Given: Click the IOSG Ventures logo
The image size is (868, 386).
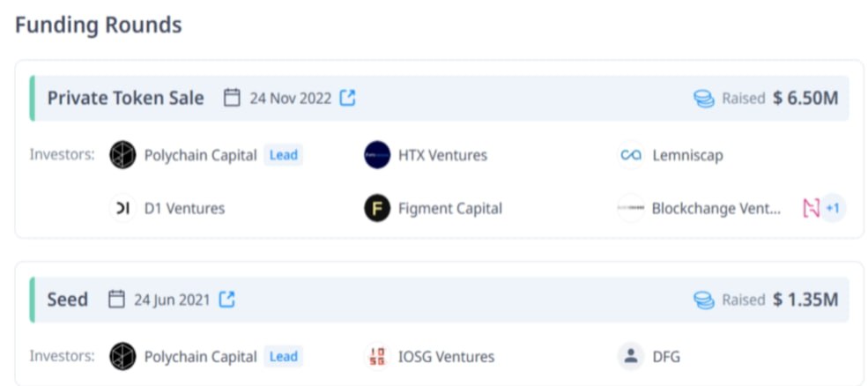Looking at the screenshot, I should click(x=377, y=356).
